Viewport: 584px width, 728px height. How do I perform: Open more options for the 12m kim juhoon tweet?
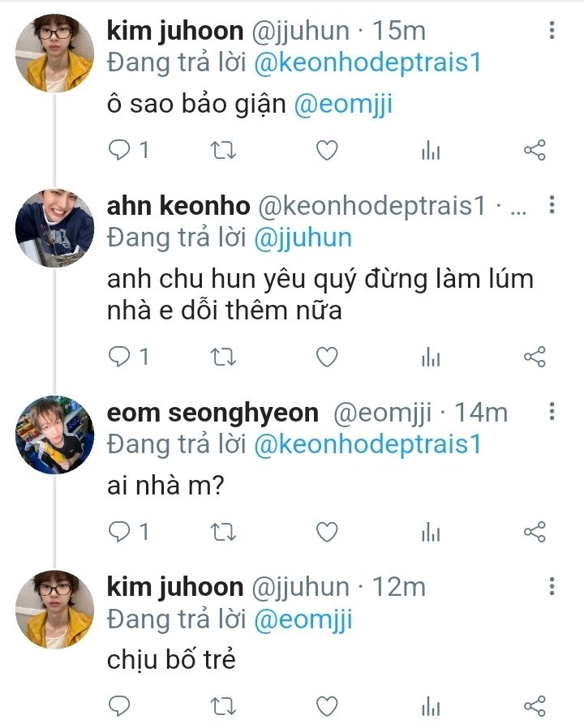pyautogui.click(x=552, y=586)
